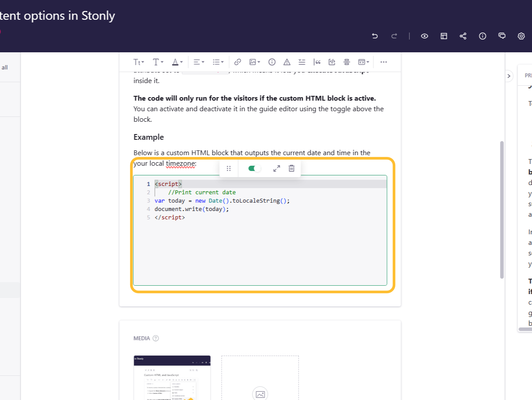
Task: Open the info callout icon in the toolbar
Action: (x=272, y=62)
